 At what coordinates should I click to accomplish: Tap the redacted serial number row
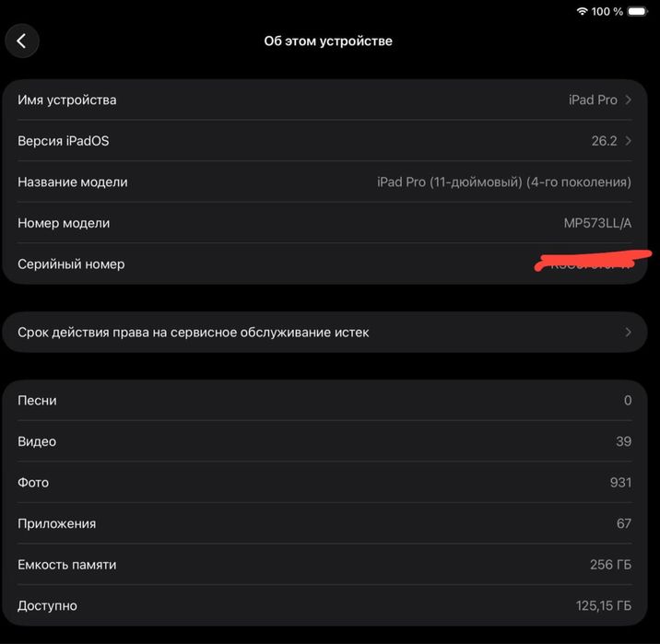pyautogui.click(x=323, y=263)
